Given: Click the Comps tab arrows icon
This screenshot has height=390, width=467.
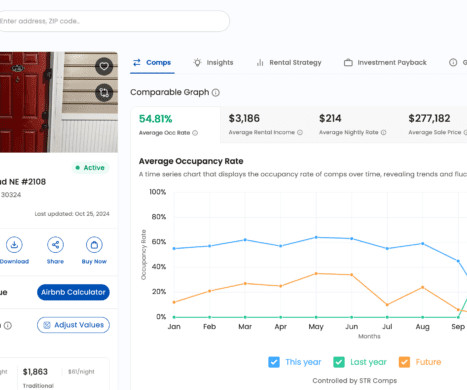Looking at the screenshot, I should (137, 62).
